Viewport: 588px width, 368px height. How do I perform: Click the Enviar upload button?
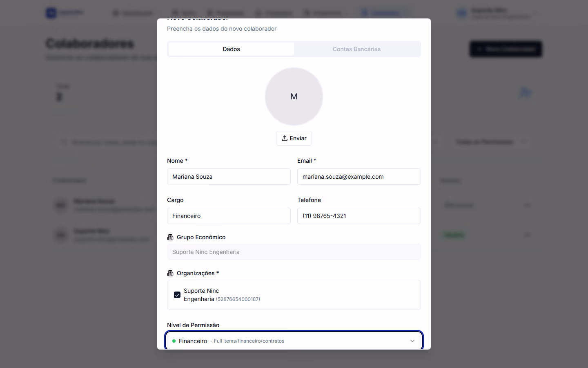294,138
